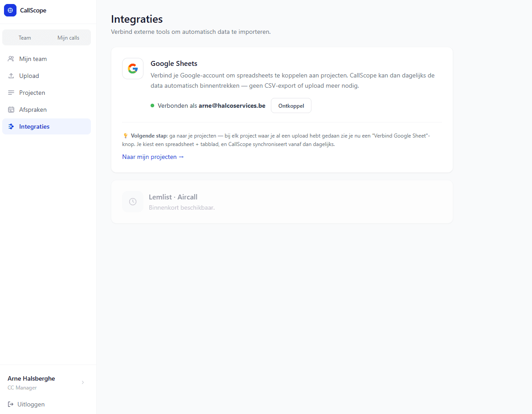Viewport: 532px width, 414px height.
Task: Click the Google logo icon
Action: tap(133, 69)
